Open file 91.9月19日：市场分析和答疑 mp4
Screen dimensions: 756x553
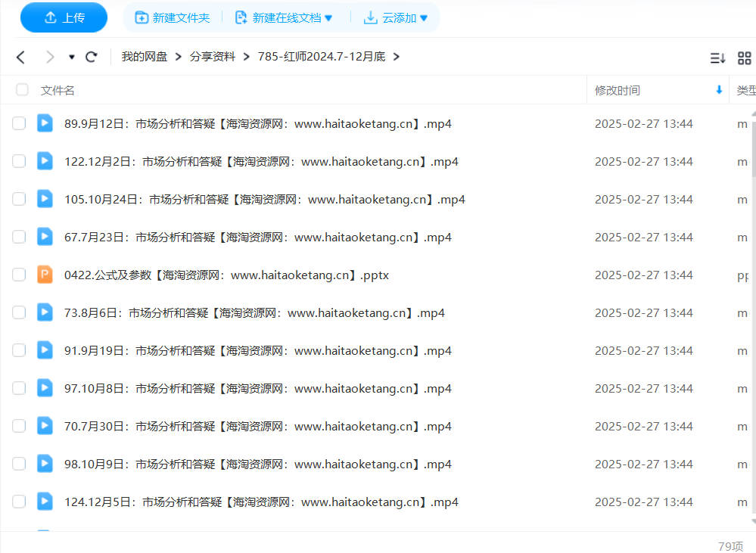pyautogui.click(x=258, y=351)
